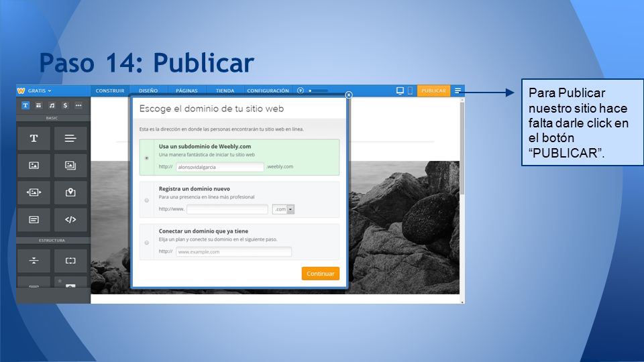Switch to desktop preview icon
This screenshot has height=362, width=644.
(x=400, y=90)
